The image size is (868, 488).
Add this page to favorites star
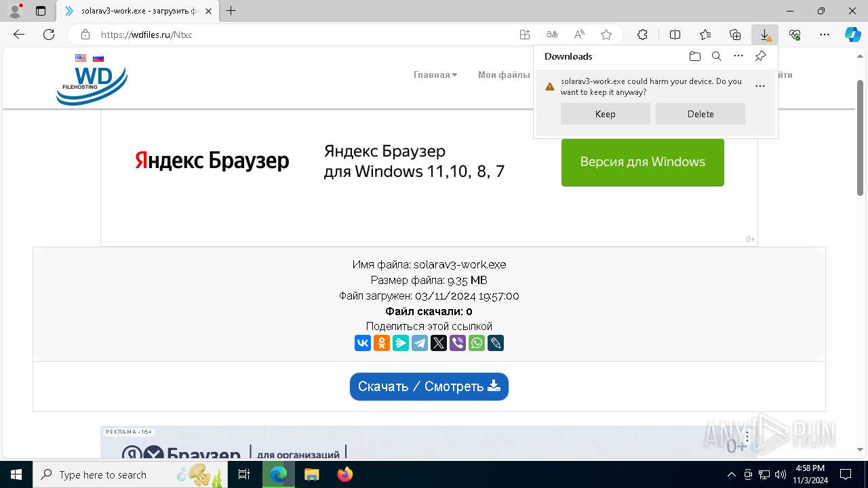606,35
